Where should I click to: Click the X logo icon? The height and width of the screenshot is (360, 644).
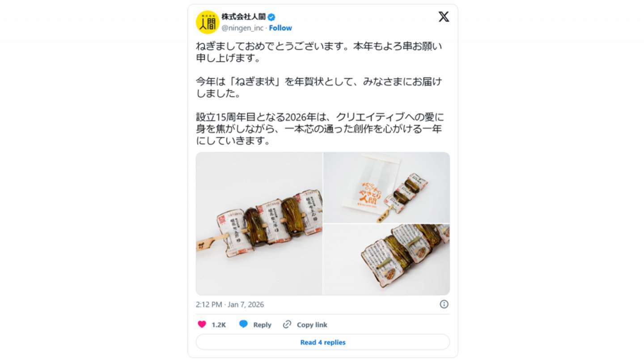(443, 17)
